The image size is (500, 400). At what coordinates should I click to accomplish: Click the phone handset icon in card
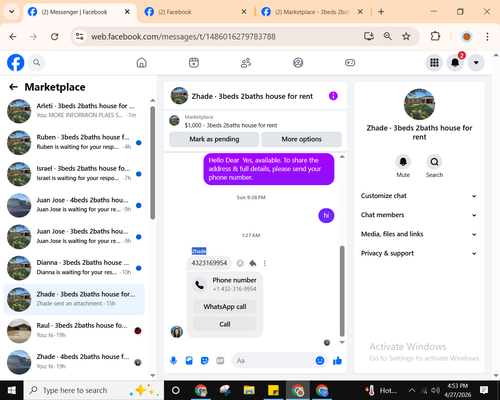point(199,285)
